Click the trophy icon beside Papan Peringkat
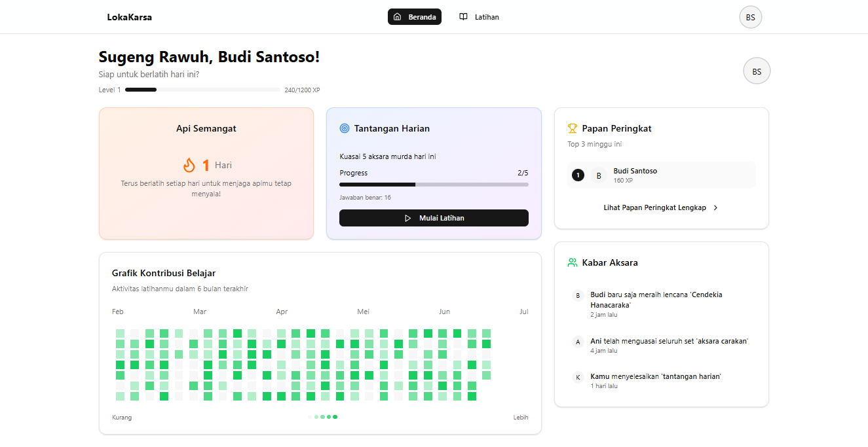868x447 pixels. point(573,128)
